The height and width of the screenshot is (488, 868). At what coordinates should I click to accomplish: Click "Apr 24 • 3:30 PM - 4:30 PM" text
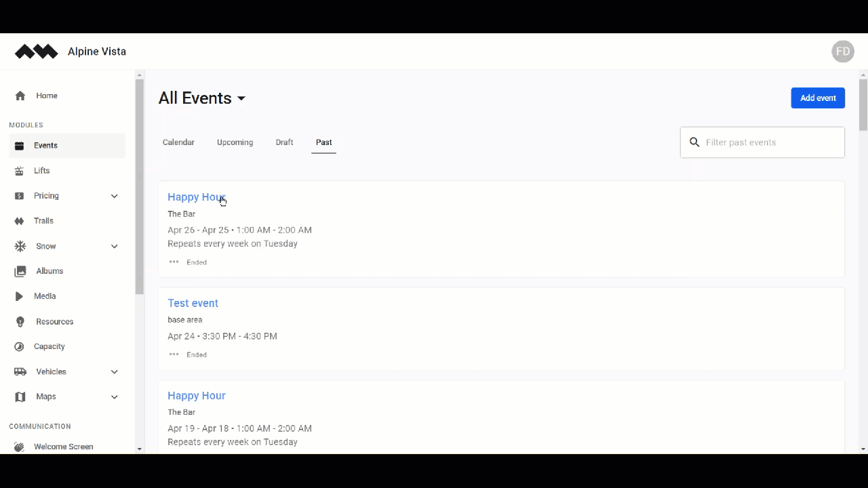(222, 336)
